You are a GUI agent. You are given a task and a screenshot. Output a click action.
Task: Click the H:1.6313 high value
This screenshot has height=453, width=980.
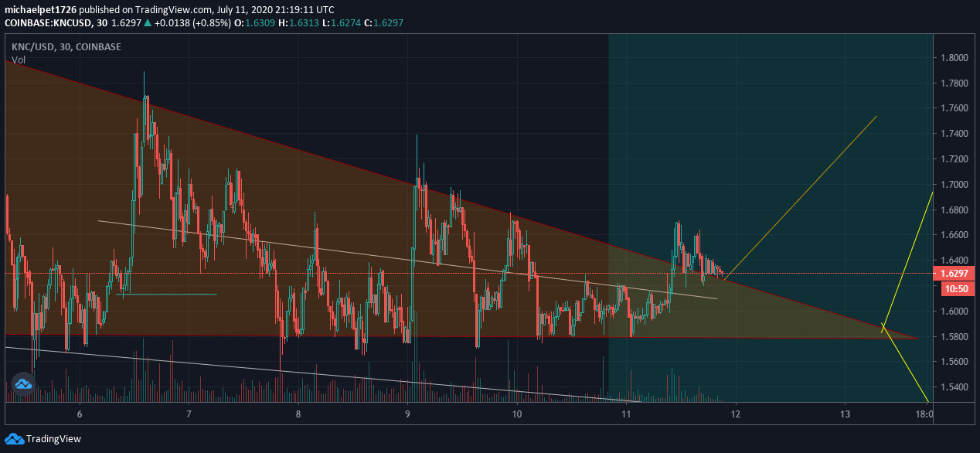pos(299,23)
